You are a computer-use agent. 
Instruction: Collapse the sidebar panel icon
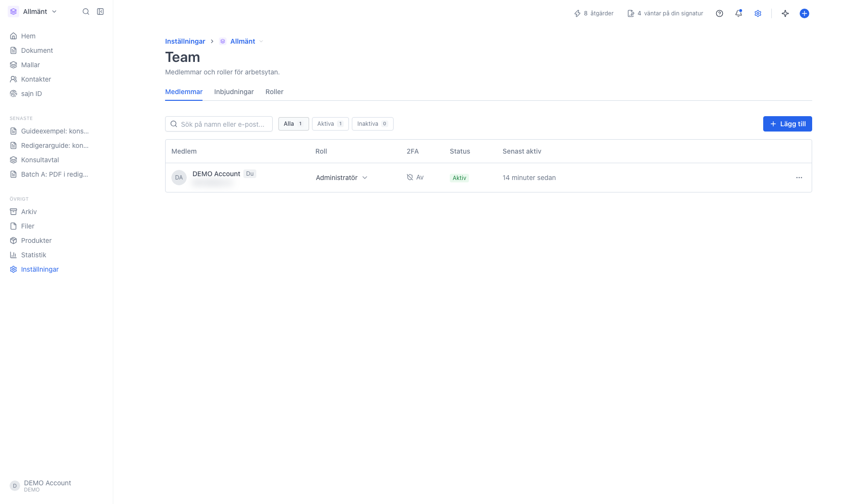tap(100, 12)
